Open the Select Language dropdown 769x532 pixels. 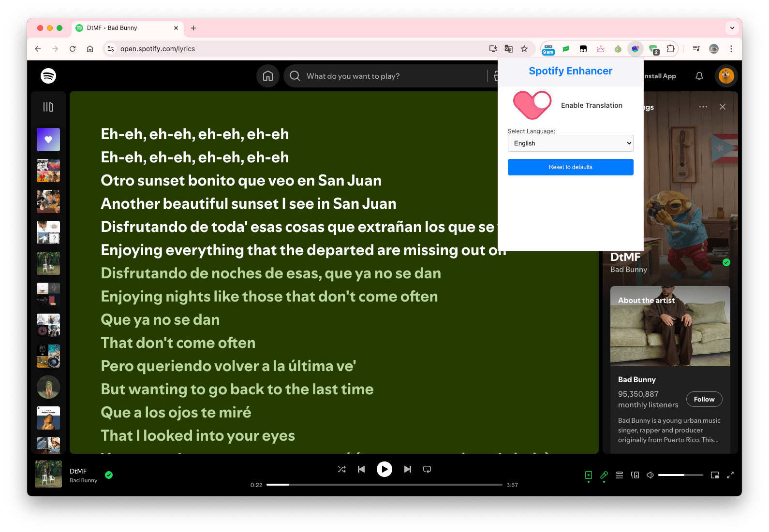571,143
